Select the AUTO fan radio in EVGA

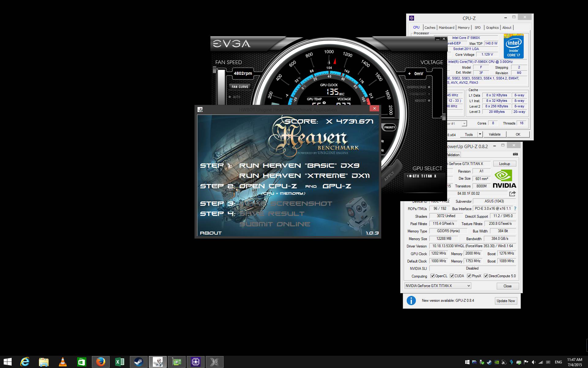(x=230, y=97)
